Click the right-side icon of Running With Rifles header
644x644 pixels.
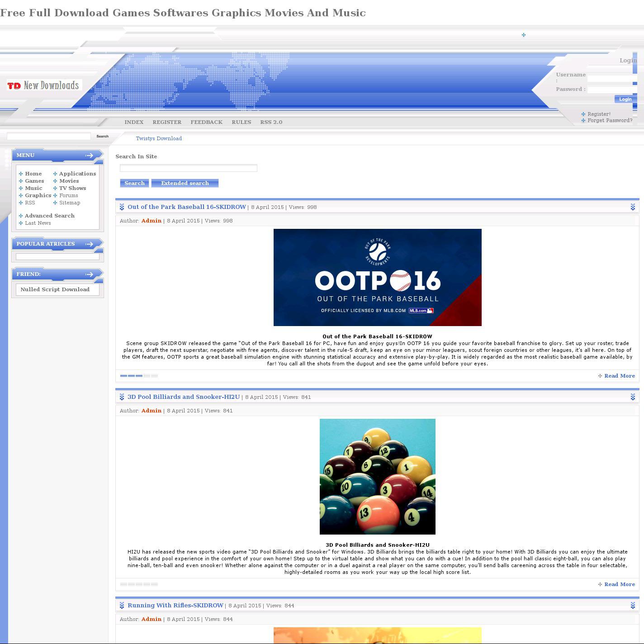tap(633, 606)
